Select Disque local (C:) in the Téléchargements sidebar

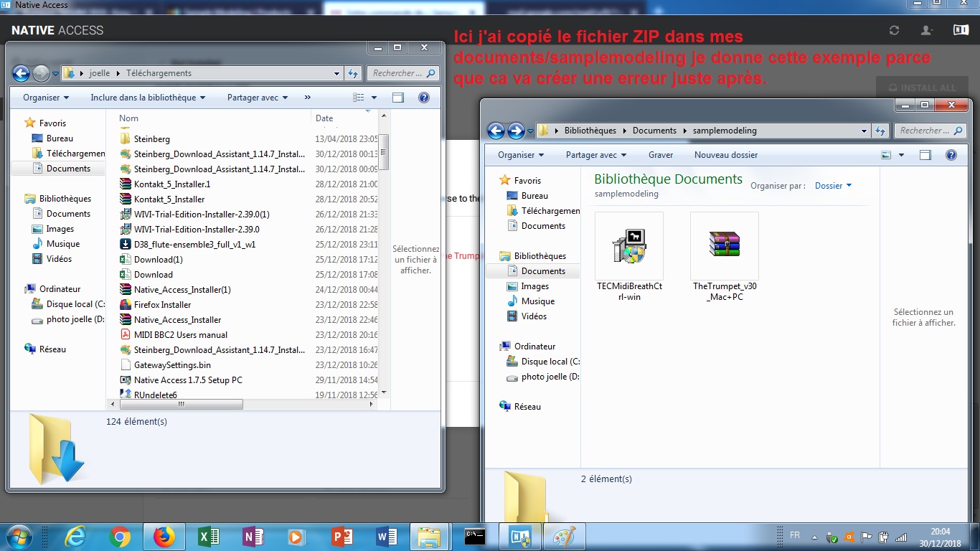pos(69,304)
